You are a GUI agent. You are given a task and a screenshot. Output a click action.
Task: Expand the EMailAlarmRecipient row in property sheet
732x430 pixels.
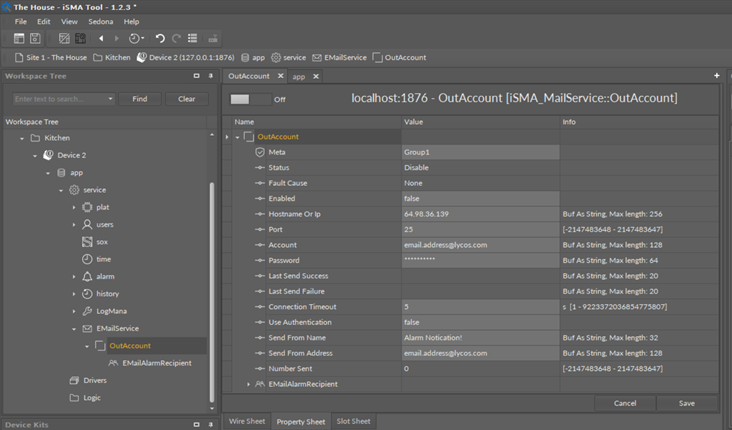pos(249,384)
